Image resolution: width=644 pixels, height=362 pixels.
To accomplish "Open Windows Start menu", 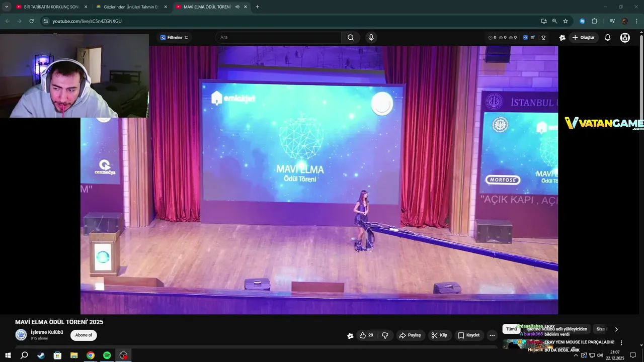I will [8, 355].
